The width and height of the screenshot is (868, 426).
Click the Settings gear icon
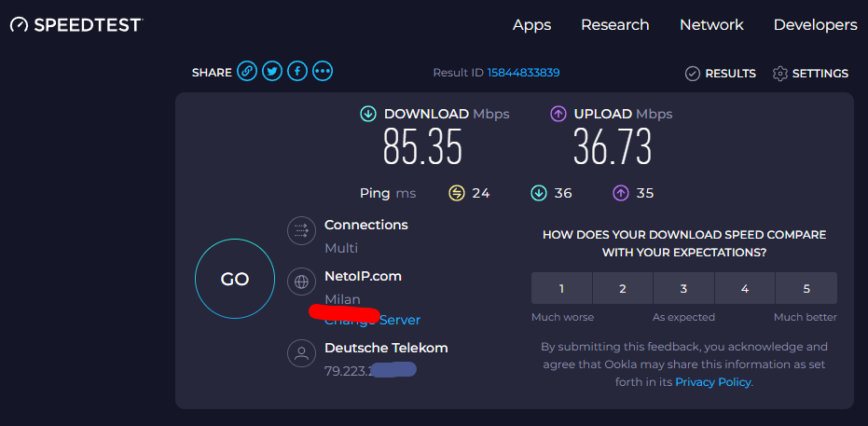(x=780, y=74)
